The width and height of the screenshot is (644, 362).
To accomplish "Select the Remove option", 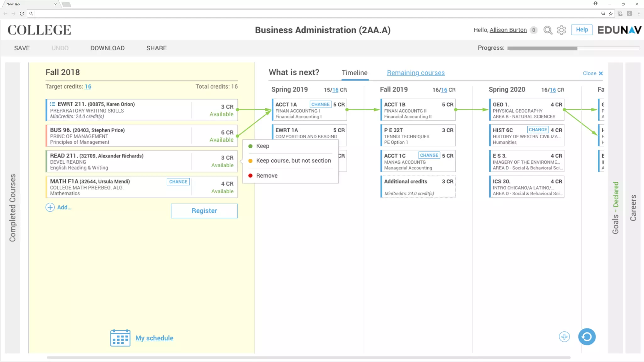I will [x=266, y=176].
